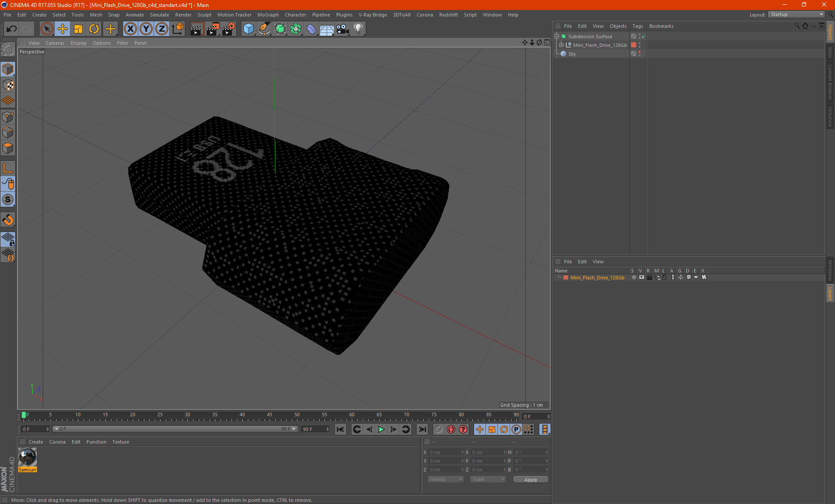Open Edit Render Settings icon
835x504 pixels.
pyautogui.click(x=229, y=29)
